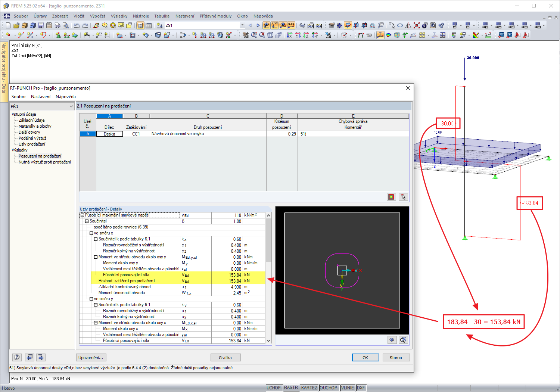Select 'Nutná výztuž proti protlačení' in navigator
Image resolution: width=560 pixels, height=392 pixels.
(45, 162)
